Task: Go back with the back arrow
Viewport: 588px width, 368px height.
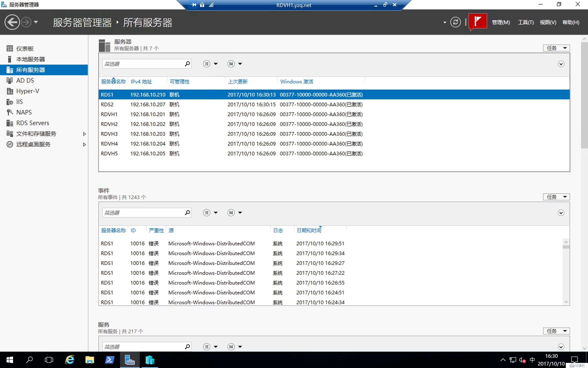Action: tap(12, 22)
